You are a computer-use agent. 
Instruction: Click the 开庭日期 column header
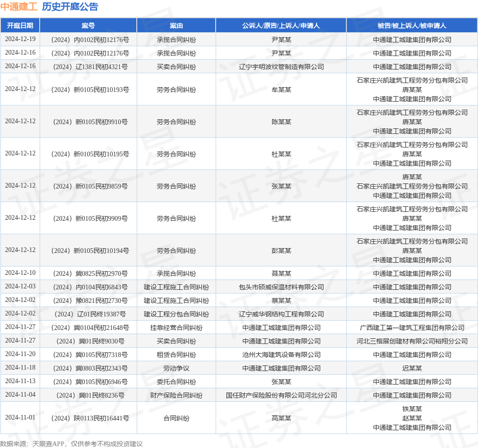coord(20,26)
